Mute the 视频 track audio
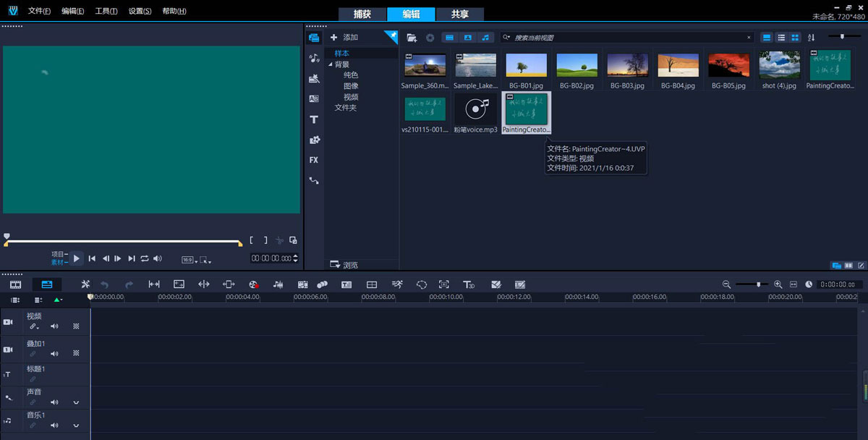868x440 pixels. [54, 326]
